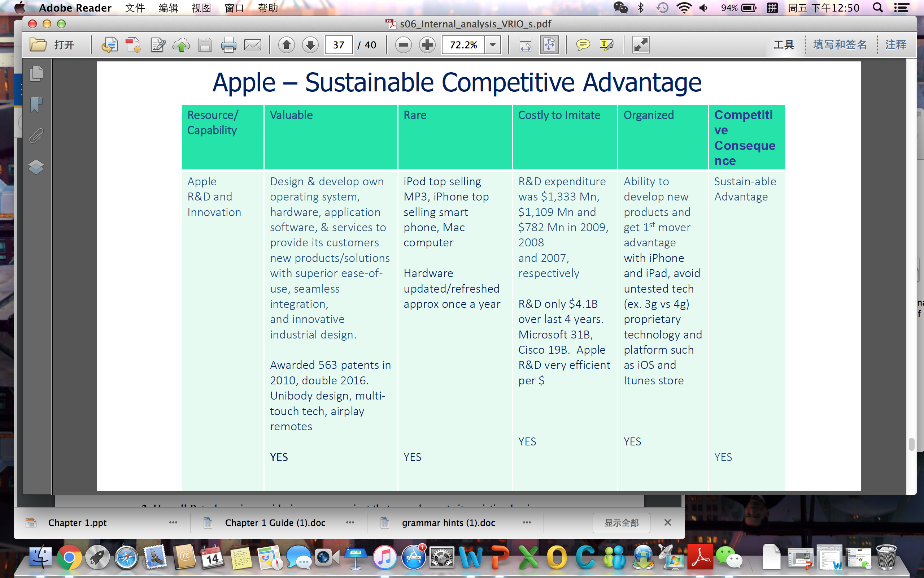Open the attachments paperclip panel
The image size is (924, 578).
(37, 136)
